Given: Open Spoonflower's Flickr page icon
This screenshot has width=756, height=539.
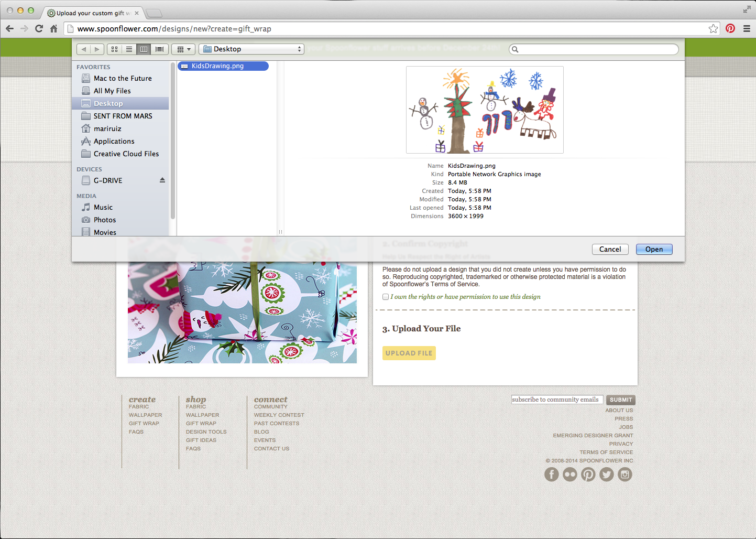Looking at the screenshot, I should 570,475.
